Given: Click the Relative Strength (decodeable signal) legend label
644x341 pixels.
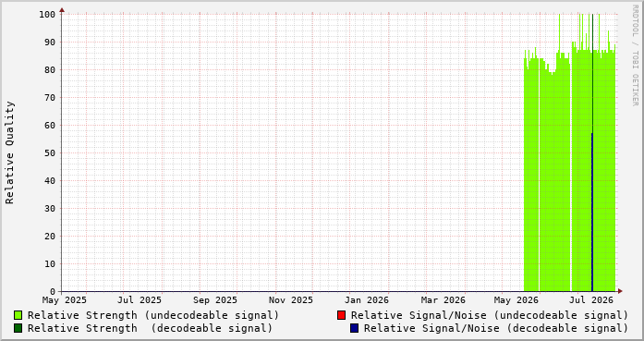Looking at the screenshot, I should click(x=150, y=328).
